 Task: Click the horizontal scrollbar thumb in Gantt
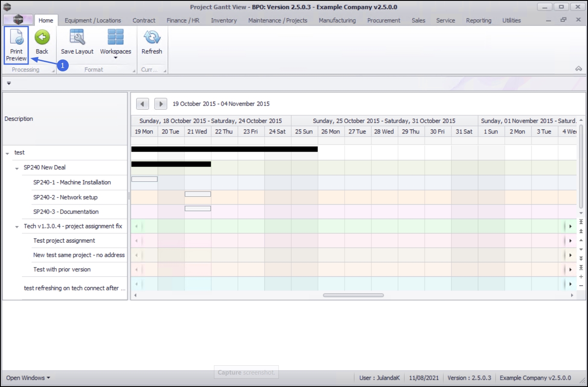pyautogui.click(x=353, y=295)
